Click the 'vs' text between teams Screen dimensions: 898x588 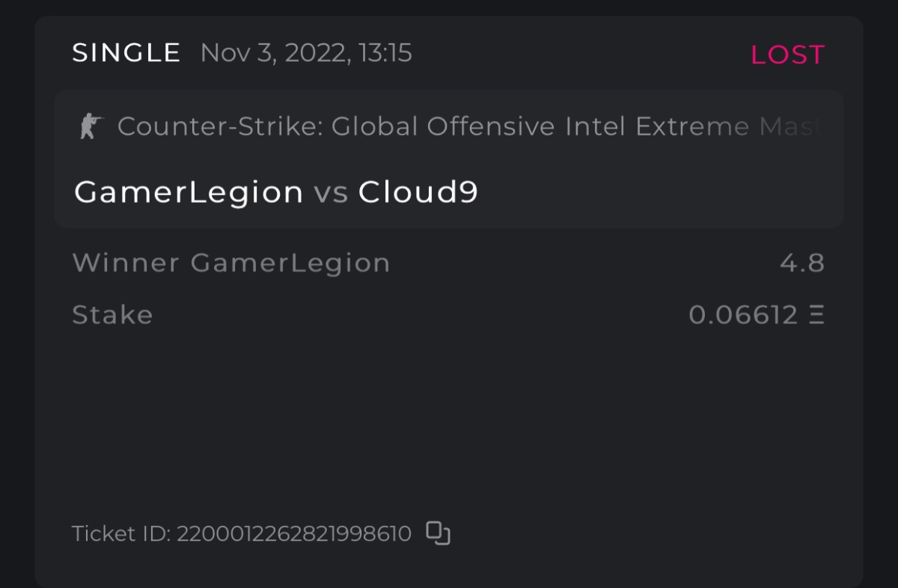pos(331,193)
